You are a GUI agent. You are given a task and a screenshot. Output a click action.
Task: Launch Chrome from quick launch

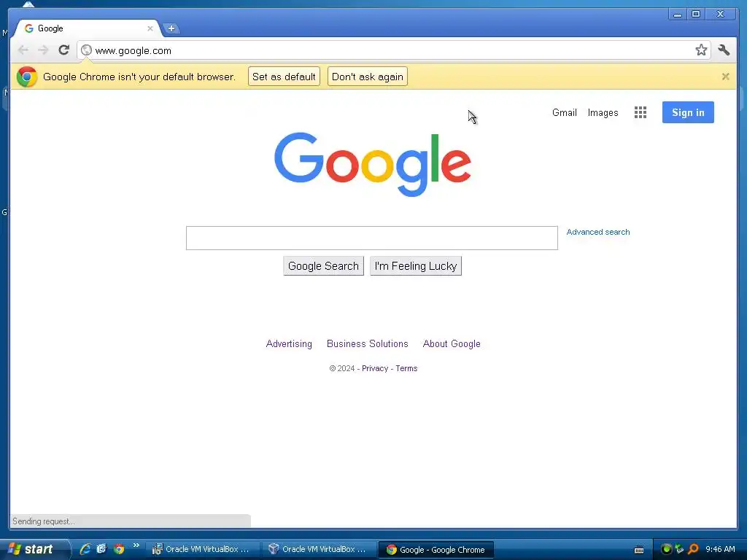[119, 549]
